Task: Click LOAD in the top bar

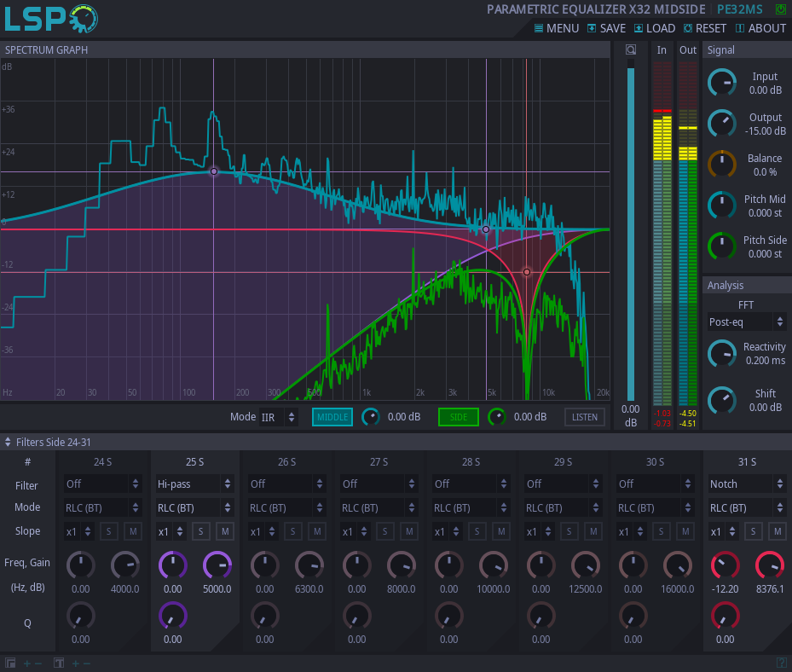Action: tap(655, 28)
